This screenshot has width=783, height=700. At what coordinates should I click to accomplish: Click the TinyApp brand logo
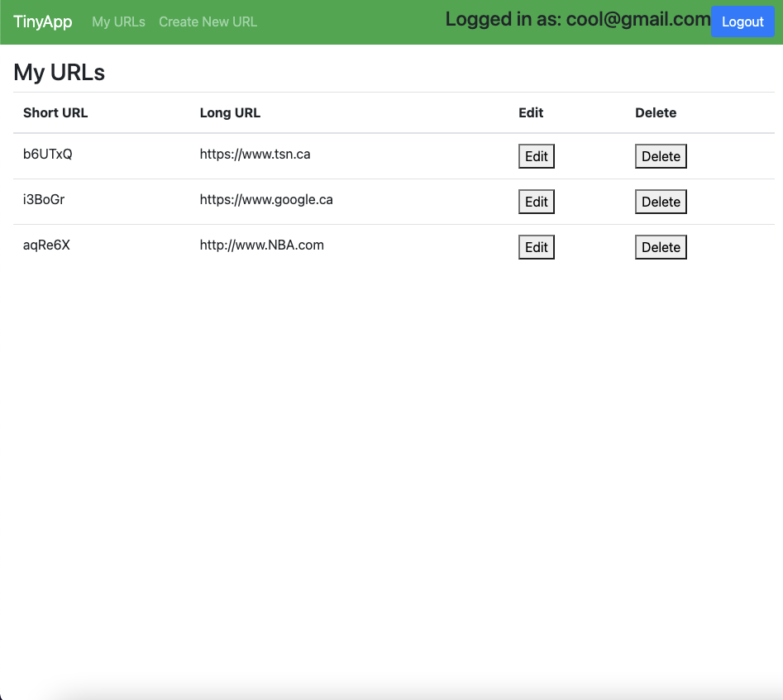[42, 21]
